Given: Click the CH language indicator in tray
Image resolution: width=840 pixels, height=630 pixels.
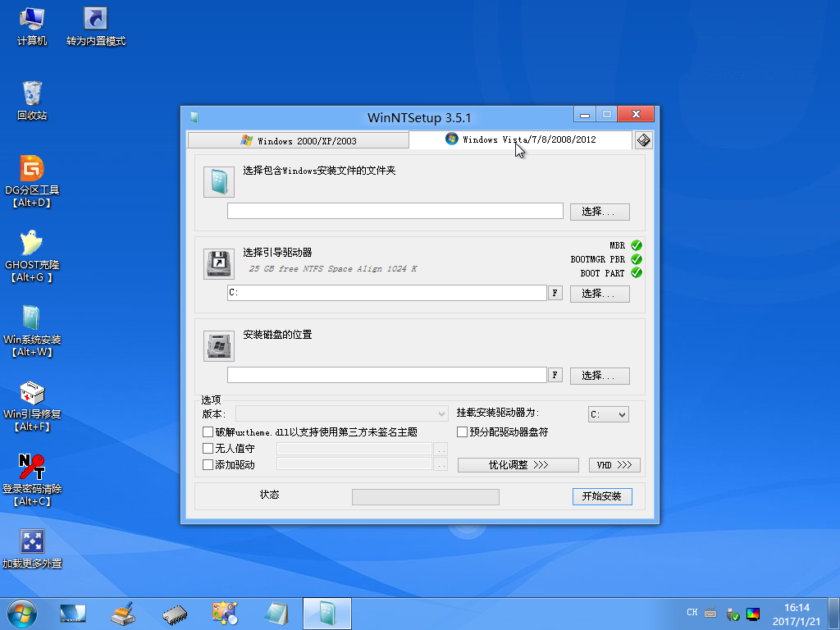Looking at the screenshot, I should tap(692, 612).
